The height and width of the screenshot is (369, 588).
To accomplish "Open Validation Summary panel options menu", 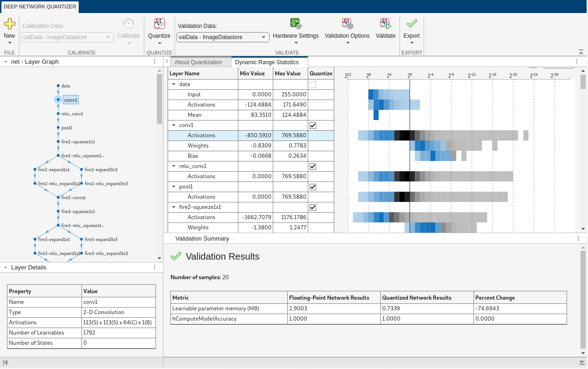I will (578, 238).
